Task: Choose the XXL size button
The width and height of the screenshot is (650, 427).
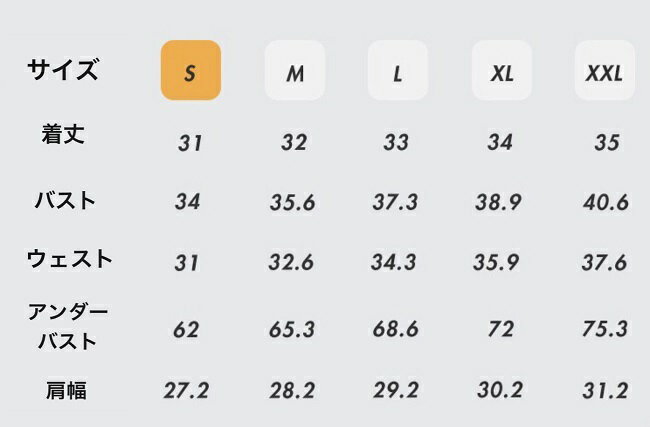Action: pyautogui.click(x=604, y=70)
